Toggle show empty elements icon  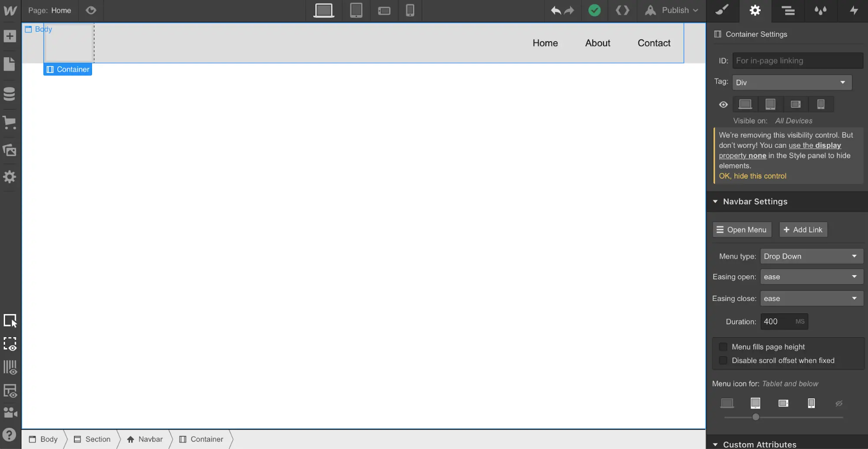click(10, 391)
